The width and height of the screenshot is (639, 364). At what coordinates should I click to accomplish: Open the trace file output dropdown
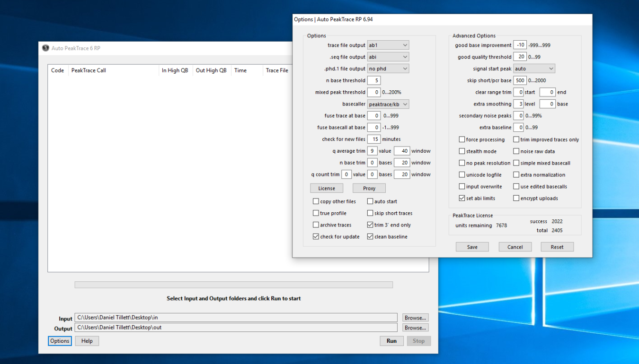pyautogui.click(x=388, y=45)
